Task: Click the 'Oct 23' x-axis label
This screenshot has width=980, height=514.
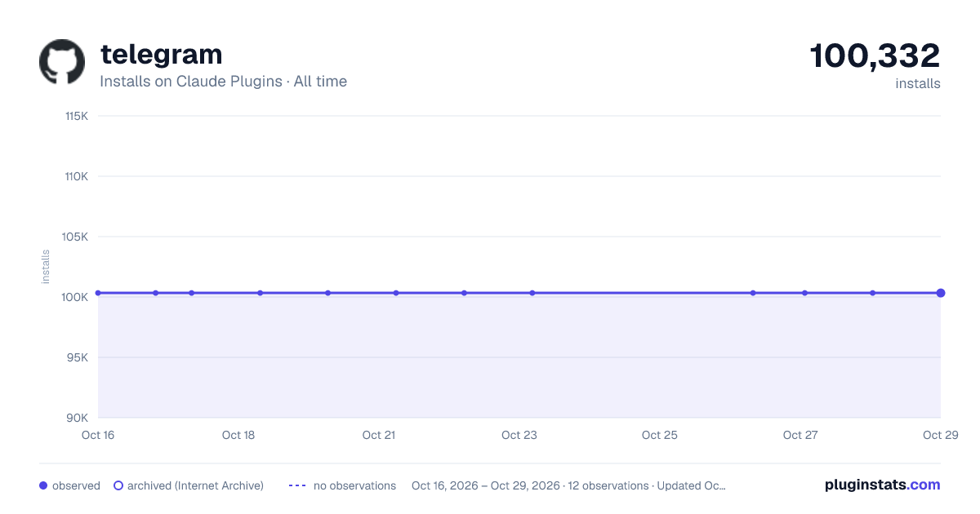Action: click(519, 435)
